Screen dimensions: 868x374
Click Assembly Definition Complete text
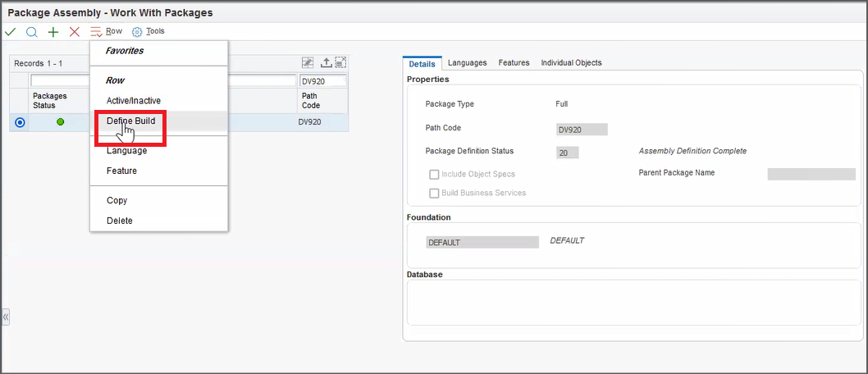(x=692, y=151)
